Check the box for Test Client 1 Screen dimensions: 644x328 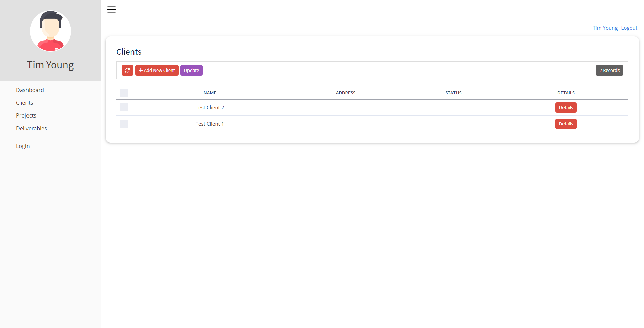[124, 124]
